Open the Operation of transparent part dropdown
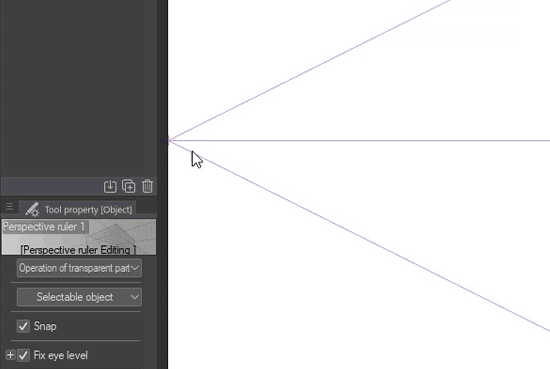Screen dimensions: 550x369 pos(79,268)
